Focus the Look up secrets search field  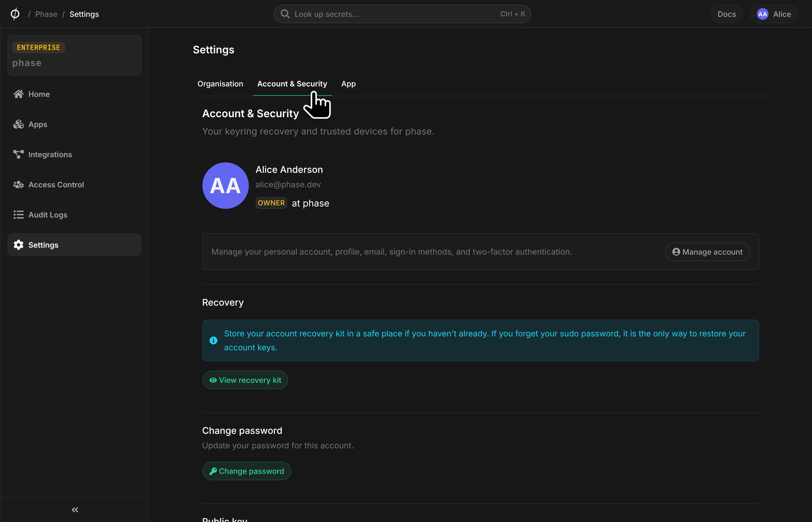(402, 14)
